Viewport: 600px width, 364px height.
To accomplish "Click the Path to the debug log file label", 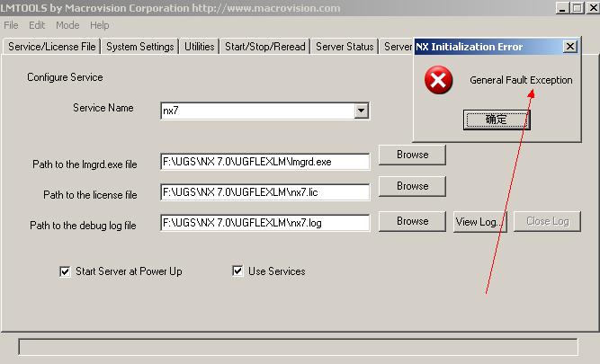I will (x=83, y=226).
